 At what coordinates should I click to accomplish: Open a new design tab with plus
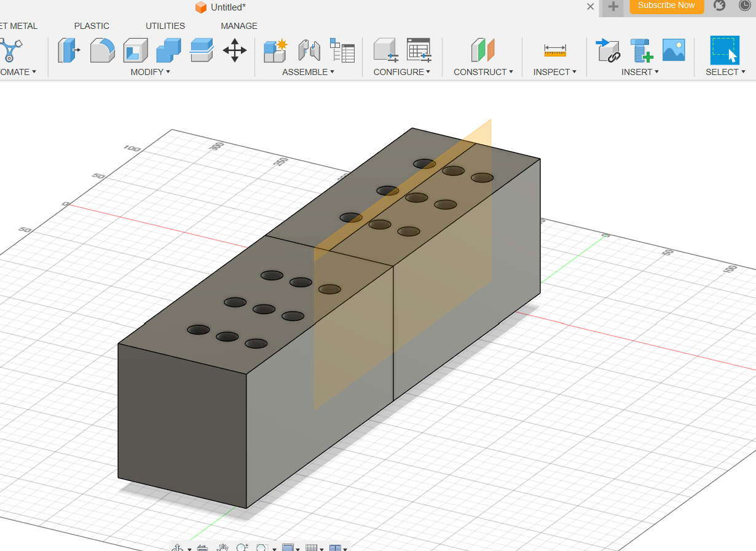pyautogui.click(x=613, y=7)
